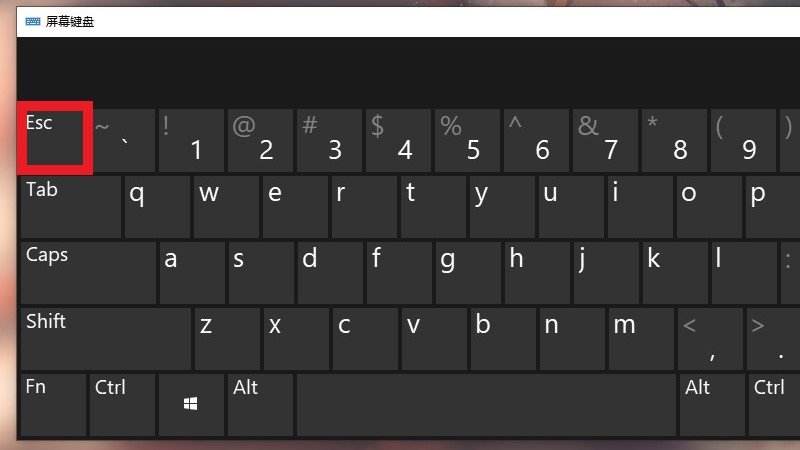This screenshot has height=450, width=800.
Task: Toggle the Fn key
Action: 54,405
